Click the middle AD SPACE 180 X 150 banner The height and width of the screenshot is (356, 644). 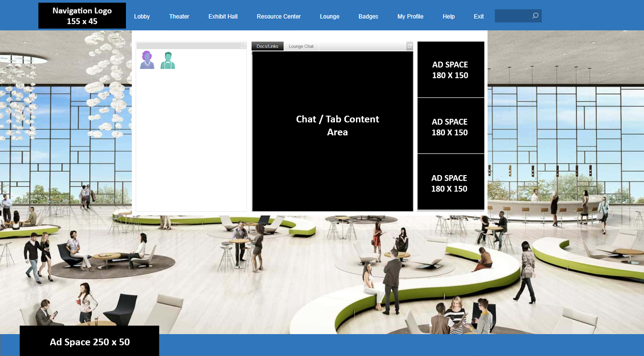tap(451, 126)
